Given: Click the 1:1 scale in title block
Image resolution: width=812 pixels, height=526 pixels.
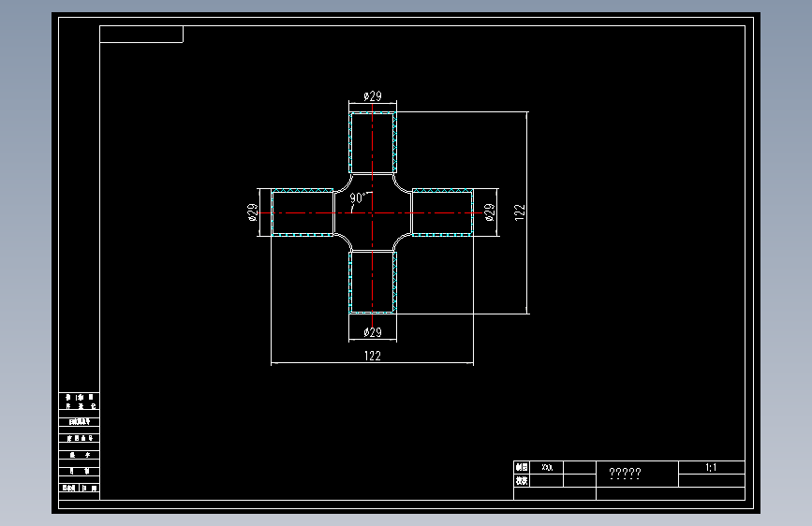Looking at the screenshot, I should point(711,467).
